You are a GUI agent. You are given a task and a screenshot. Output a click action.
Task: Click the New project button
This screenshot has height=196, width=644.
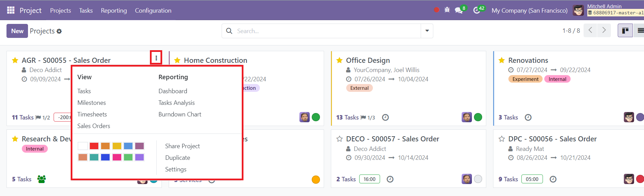pyautogui.click(x=17, y=31)
